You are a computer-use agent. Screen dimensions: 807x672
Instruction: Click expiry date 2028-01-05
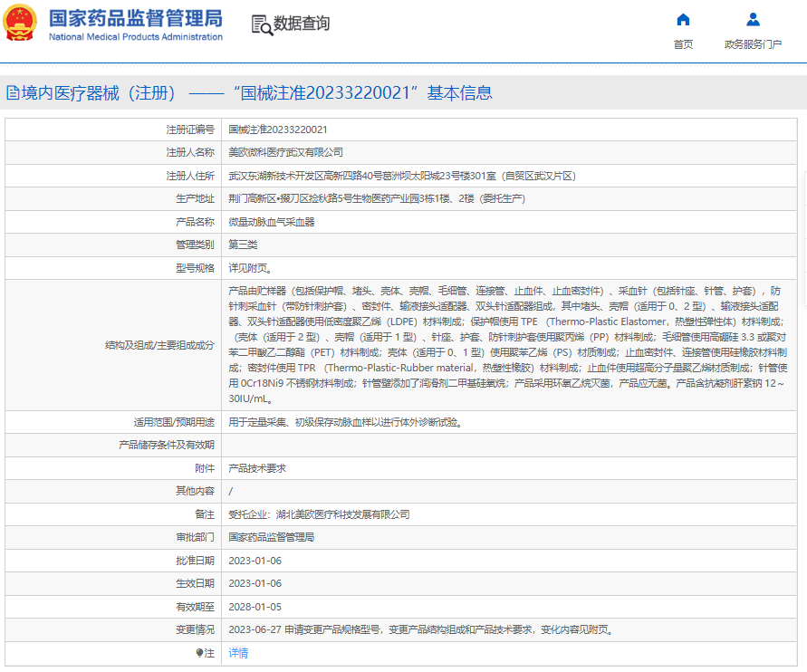click(255, 607)
